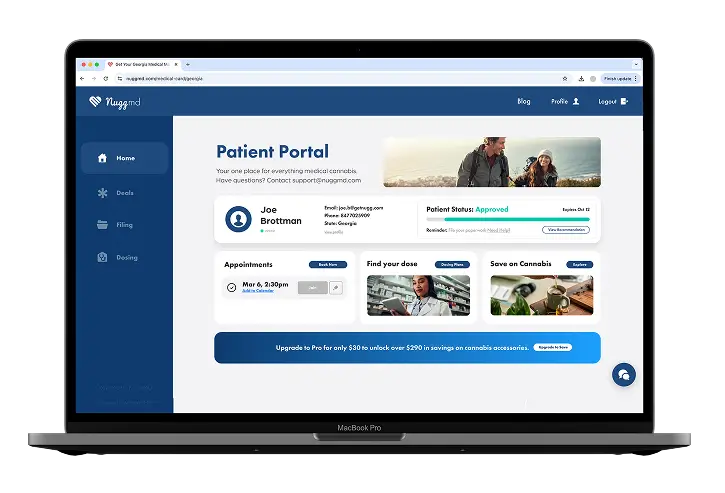Open the Blog link in header
The width and height of the screenshot is (725, 493).
(x=524, y=101)
